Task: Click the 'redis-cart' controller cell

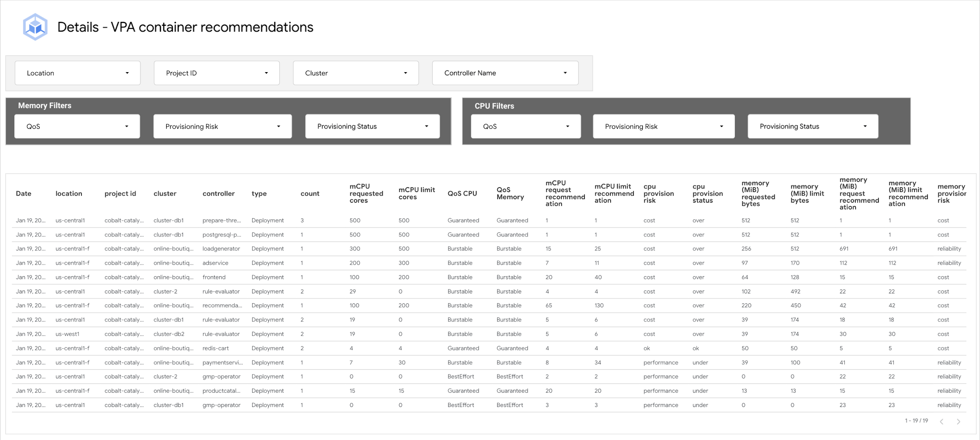Action: (216, 348)
